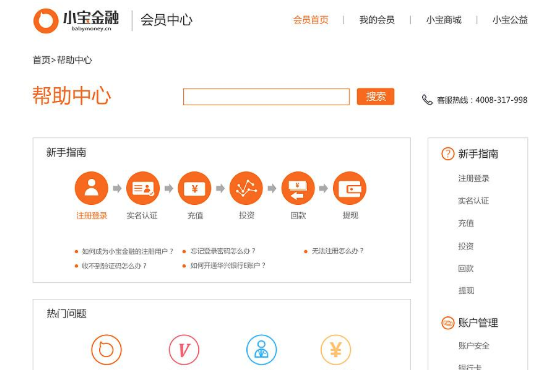Screen dimensions: 546x370
Task: Click the customer hotline phone icon
Action: tap(427, 100)
